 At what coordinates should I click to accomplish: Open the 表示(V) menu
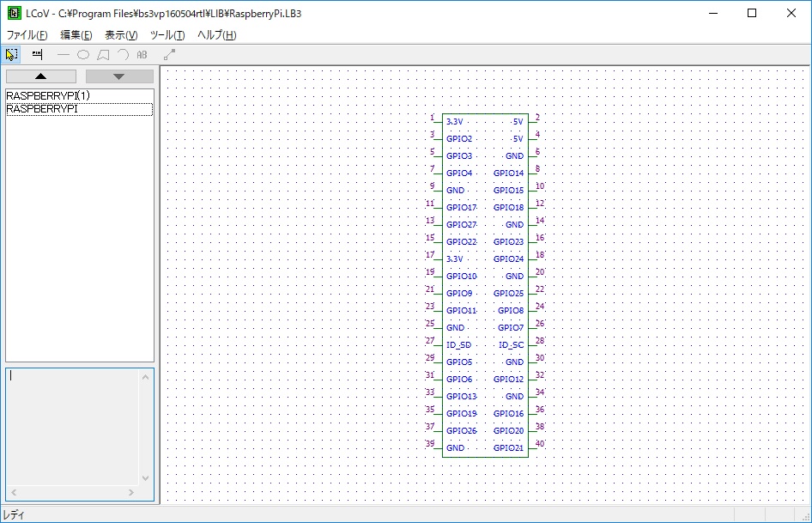point(121,34)
